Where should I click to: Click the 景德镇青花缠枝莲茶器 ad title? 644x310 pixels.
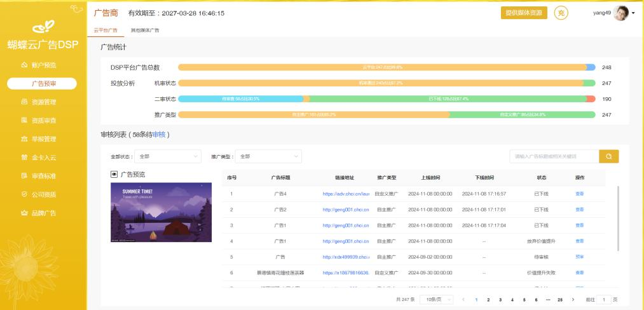pyautogui.click(x=280, y=273)
